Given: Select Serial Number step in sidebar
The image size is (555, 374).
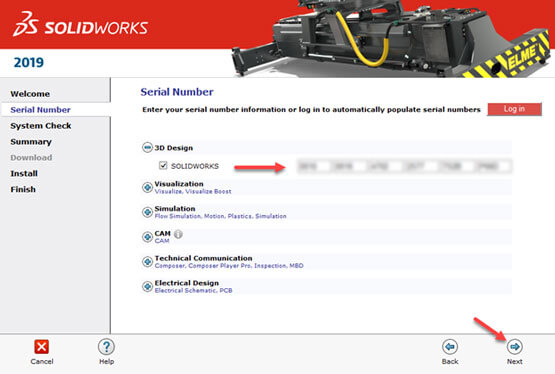Looking at the screenshot, I should coord(40,110).
